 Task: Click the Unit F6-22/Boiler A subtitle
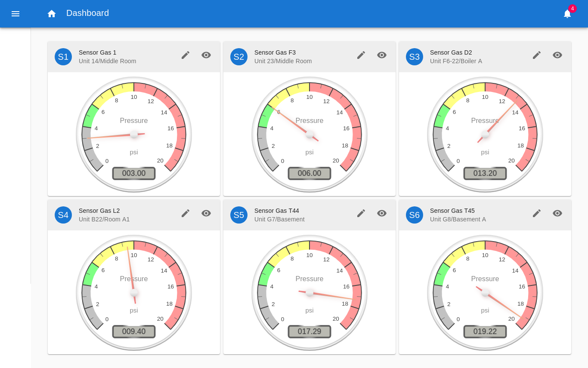tap(456, 61)
